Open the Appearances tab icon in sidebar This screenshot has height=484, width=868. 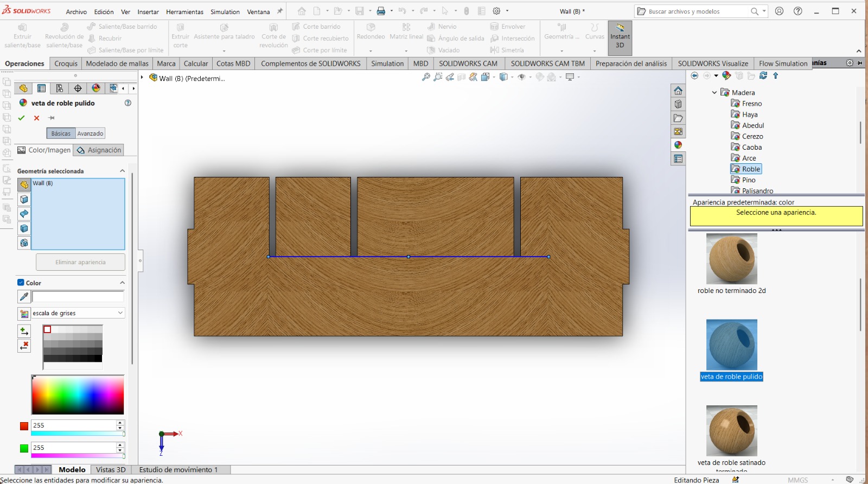678,145
